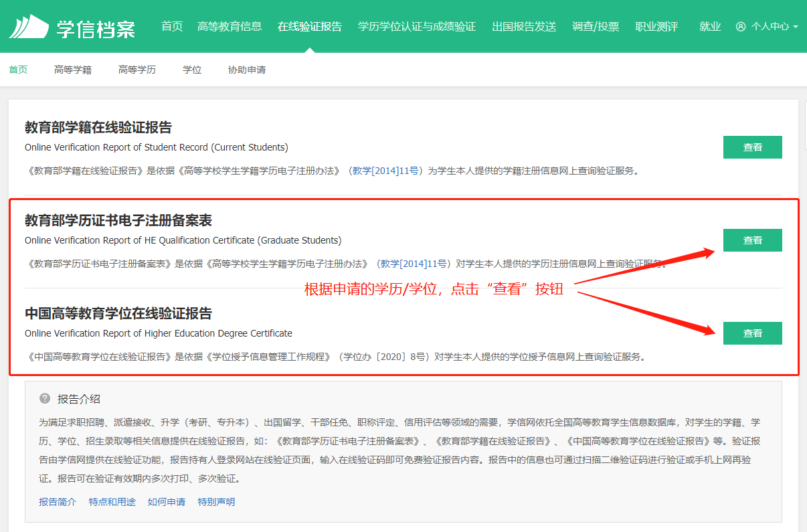Open the 高等教育信息 menu item
Image resolution: width=807 pixels, height=532 pixels.
(230, 26)
